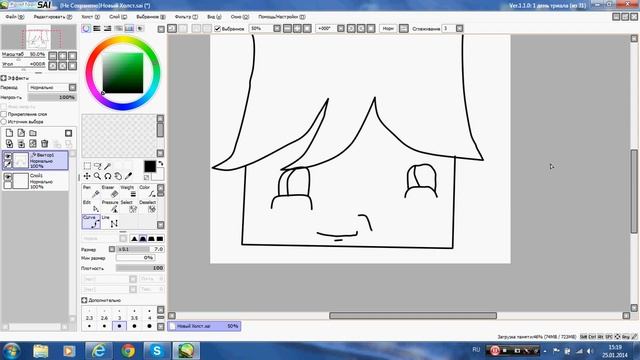Screen dimensions: 640x360
Task: Open the Редактировать menu
Action: [x=53, y=17]
